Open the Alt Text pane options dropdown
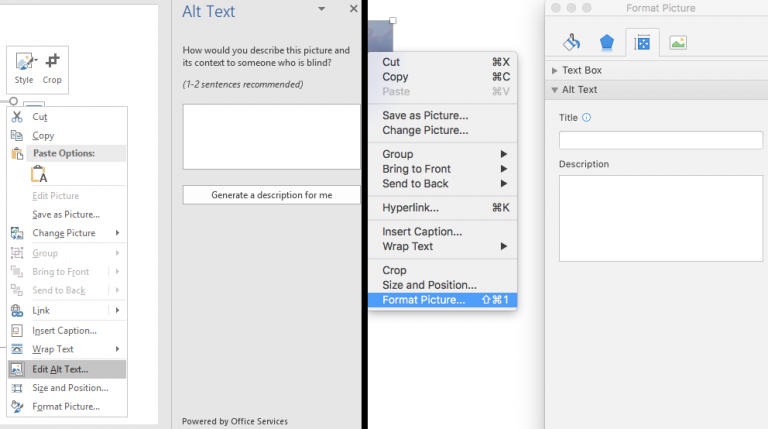This screenshot has height=429, width=768. point(321,9)
